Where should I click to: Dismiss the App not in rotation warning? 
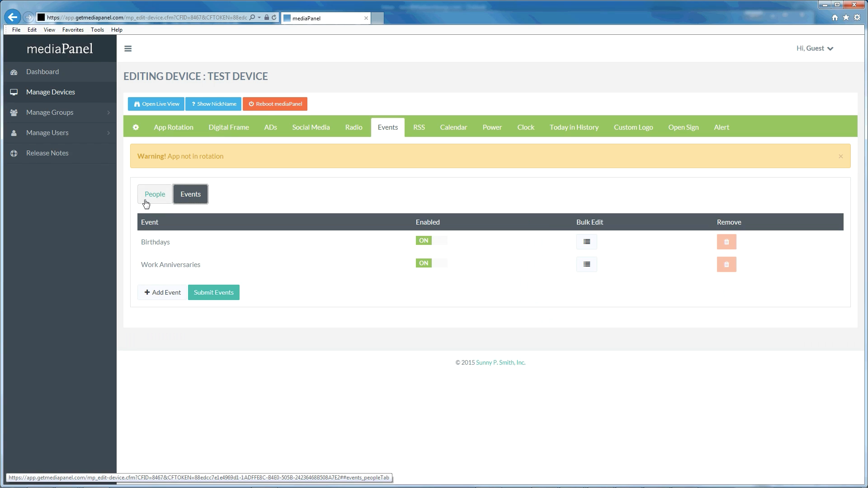840,156
